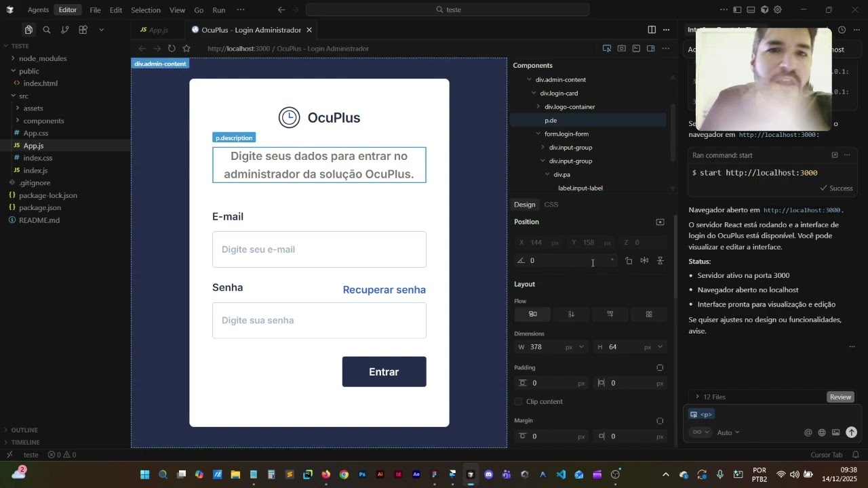
Task: Take a screenshot with the camera icon
Action: [622, 49]
